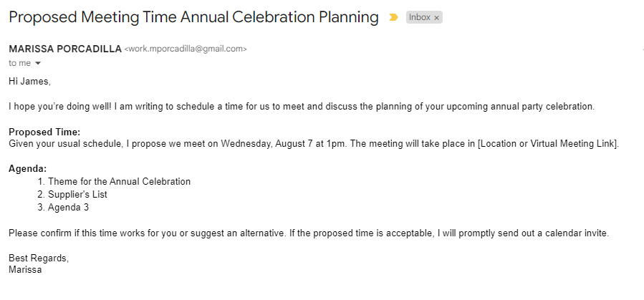Click the "Please confirm if this time works" sentence
The height and width of the screenshot is (300, 644).
tap(143, 233)
